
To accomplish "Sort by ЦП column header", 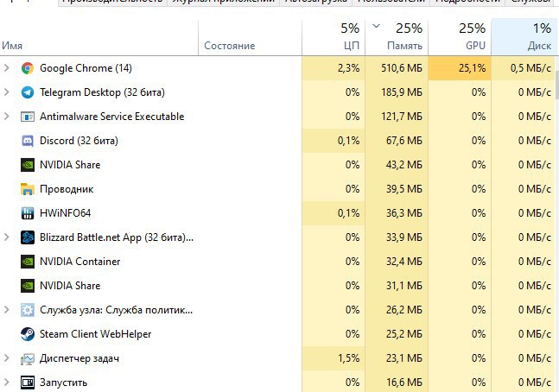I will click(333, 37).
